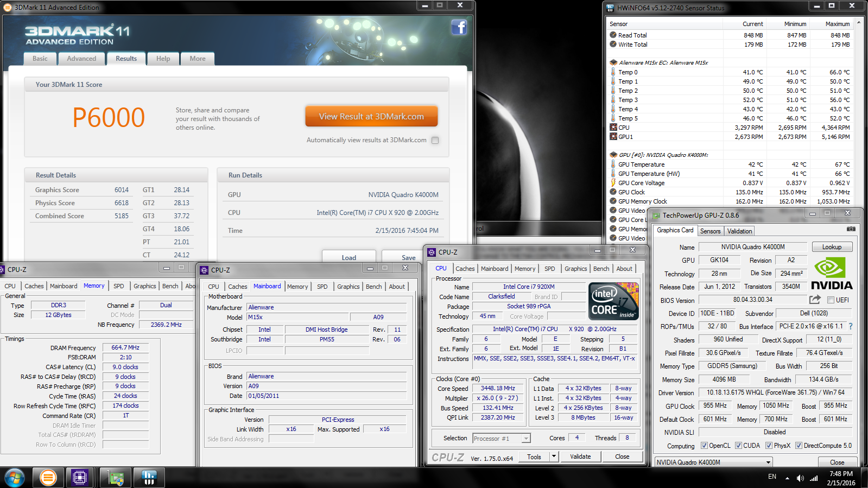Image resolution: width=868 pixels, height=488 pixels.
Task: Click the orange circular app icon on taskbar
Action: pyautogui.click(x=48, y=478)
